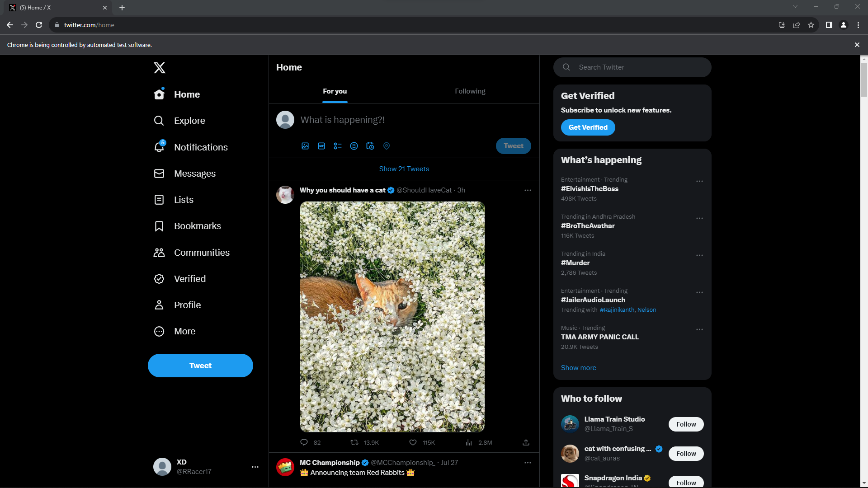Like the Why you should have a cat tweet
This screenshot has width=868, height=488.
click(413, 442)
